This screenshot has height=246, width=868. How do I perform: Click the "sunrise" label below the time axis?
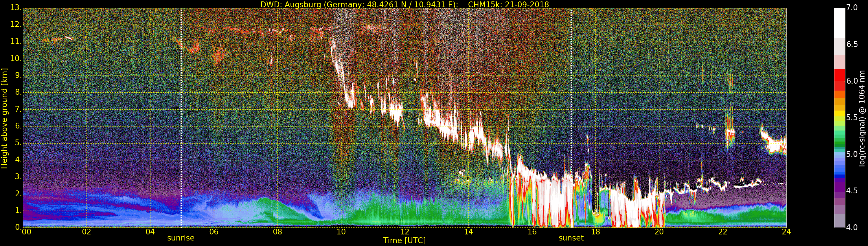tap(181, 238)
